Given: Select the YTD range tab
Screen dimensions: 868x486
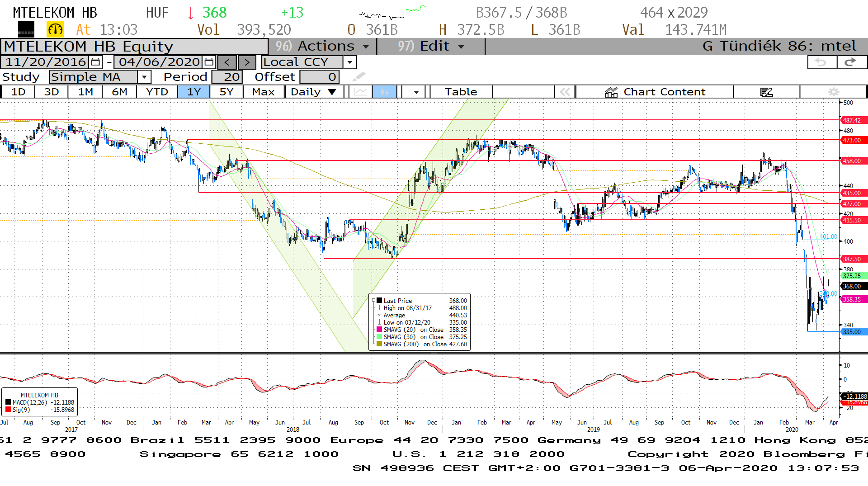Looking at the screenshot, I should [x=157, y=92].
